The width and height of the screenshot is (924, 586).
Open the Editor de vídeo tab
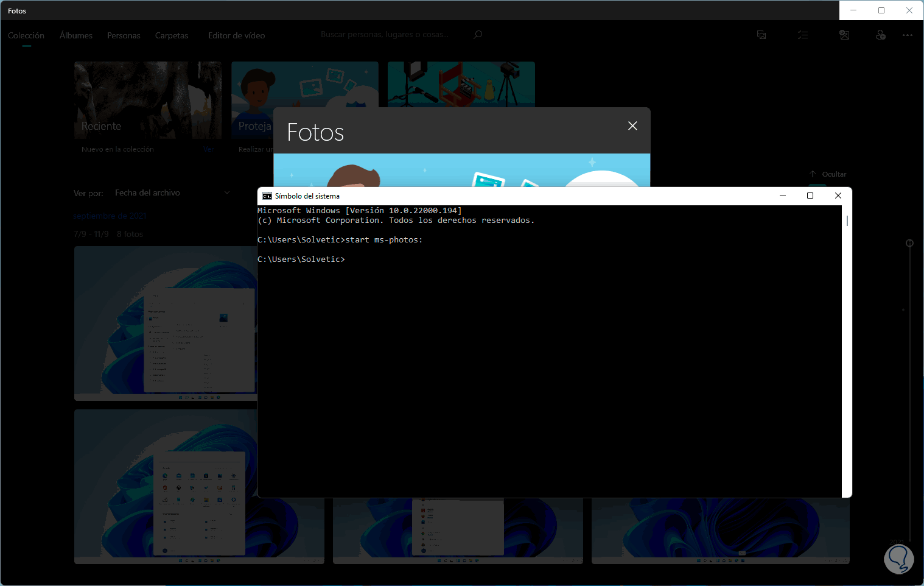coord(237,35)
